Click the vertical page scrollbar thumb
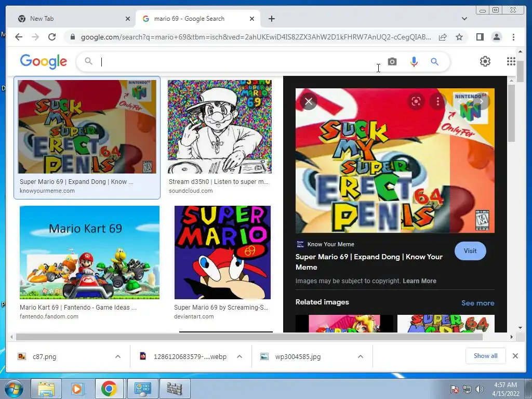 520,71
